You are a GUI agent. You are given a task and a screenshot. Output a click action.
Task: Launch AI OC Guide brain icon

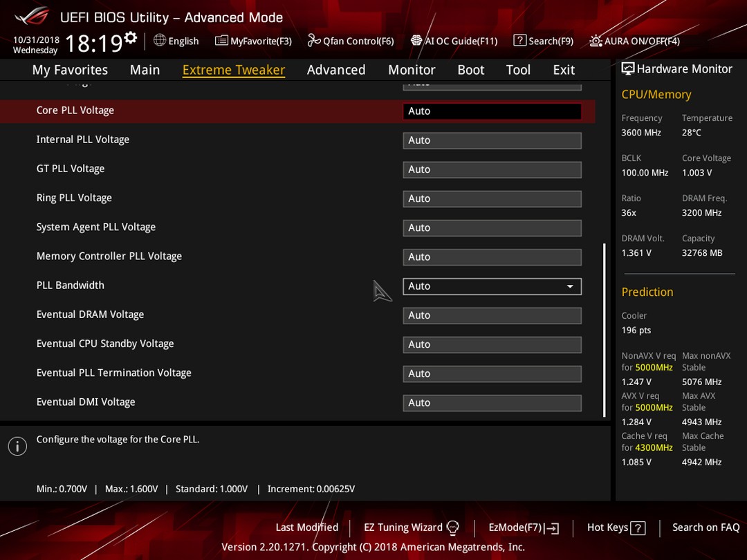pos(416,41)
